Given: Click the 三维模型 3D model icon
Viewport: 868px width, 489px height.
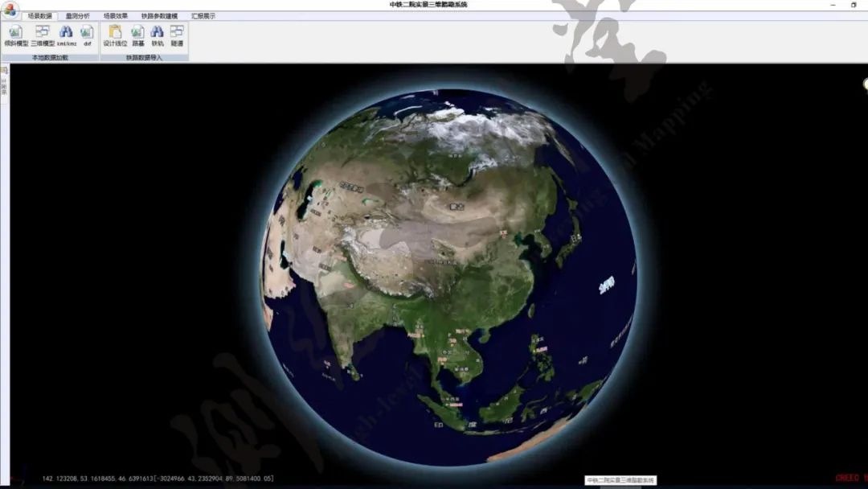Looking at the screenshot, I should pos(42,35).
